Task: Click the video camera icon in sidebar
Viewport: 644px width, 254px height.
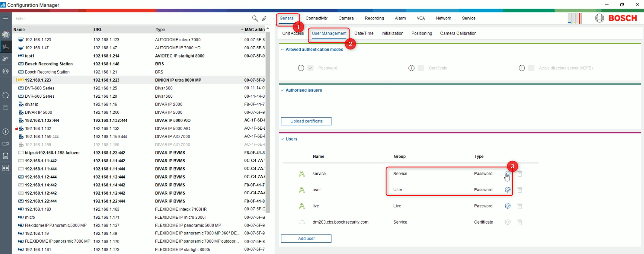Action: point(6,144)
